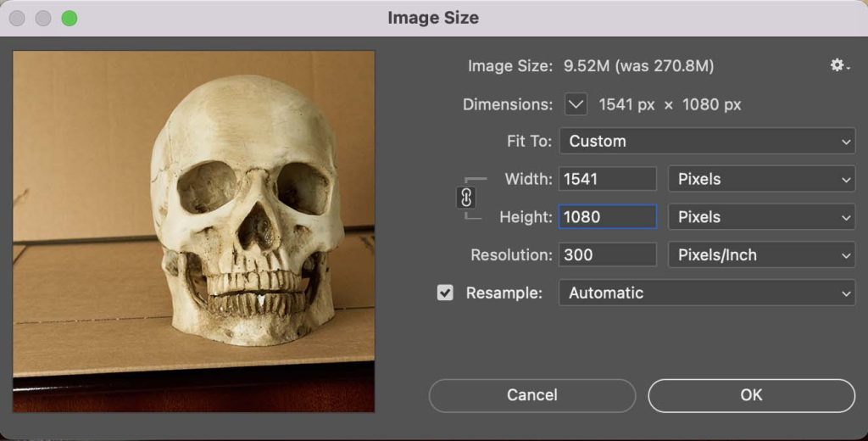Open the Dimensions unit chevron dropdown
Image resolution: width=868 pixels, height=441 pixels.
(576, 104)
